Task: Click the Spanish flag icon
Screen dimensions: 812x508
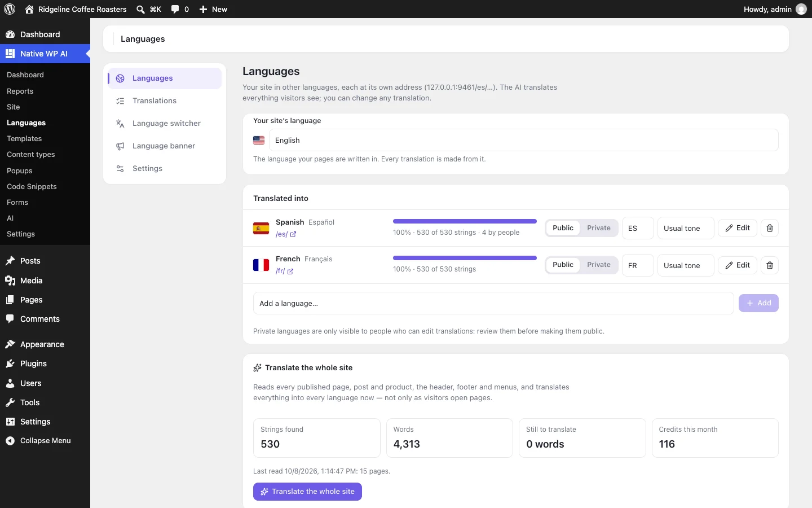Action: coord(261,228)
